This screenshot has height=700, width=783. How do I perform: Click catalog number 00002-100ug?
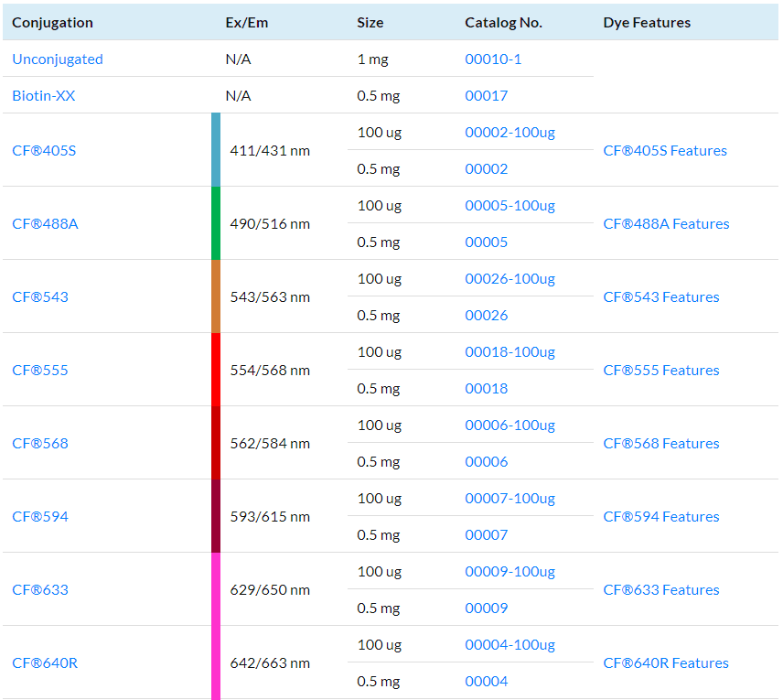pyautogui.click(x=509, y=133)
